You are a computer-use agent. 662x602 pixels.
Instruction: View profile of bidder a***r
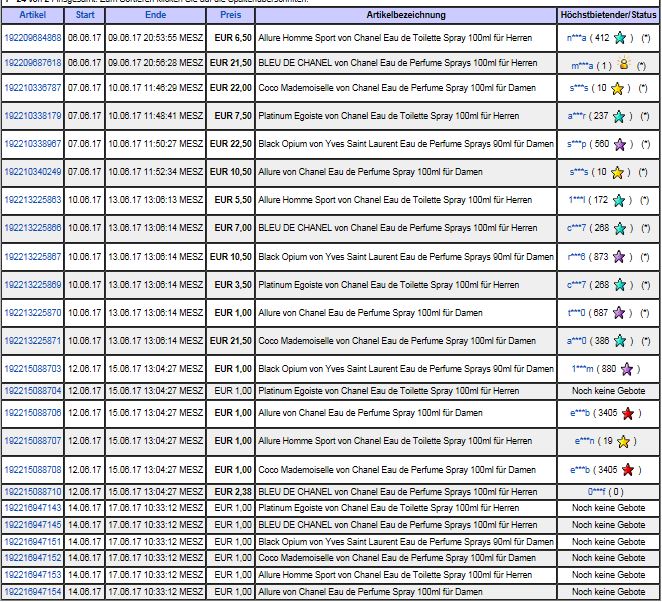(x=577, y=116)
